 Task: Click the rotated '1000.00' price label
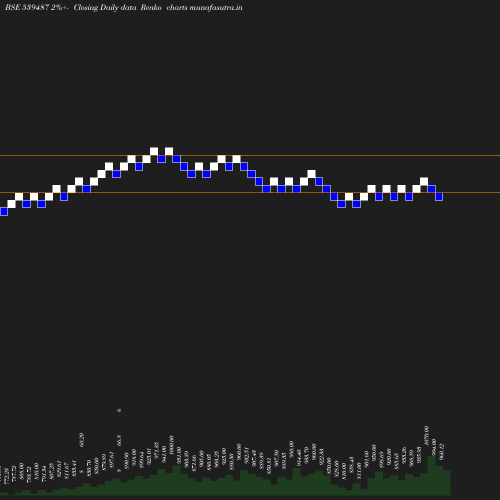[171, 445]
